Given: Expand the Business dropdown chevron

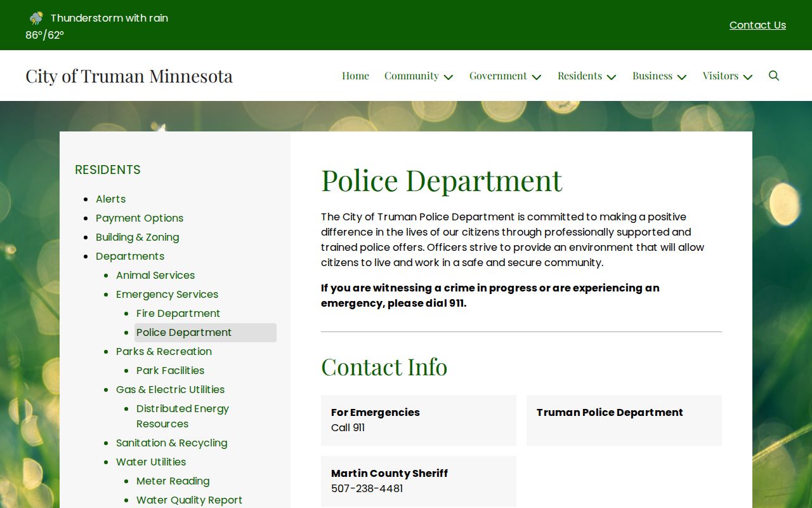Looking at the screenshot, I should [682, 77].
